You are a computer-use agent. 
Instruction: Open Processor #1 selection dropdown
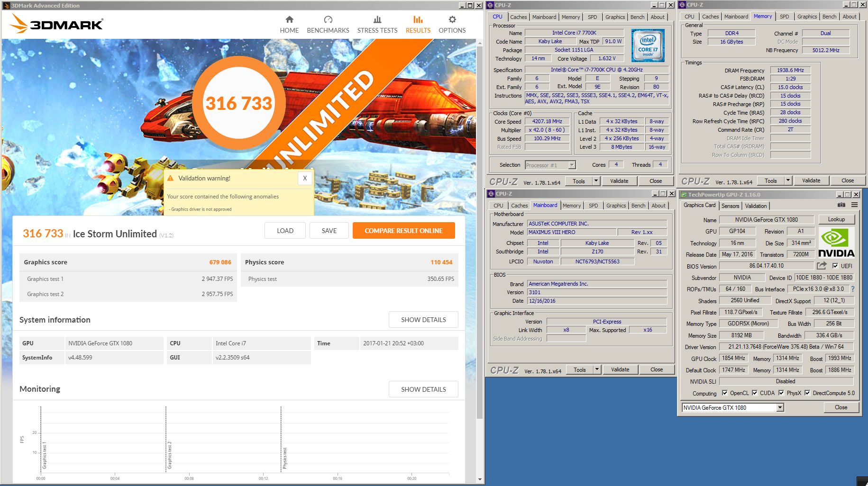[x=572, y=165]
